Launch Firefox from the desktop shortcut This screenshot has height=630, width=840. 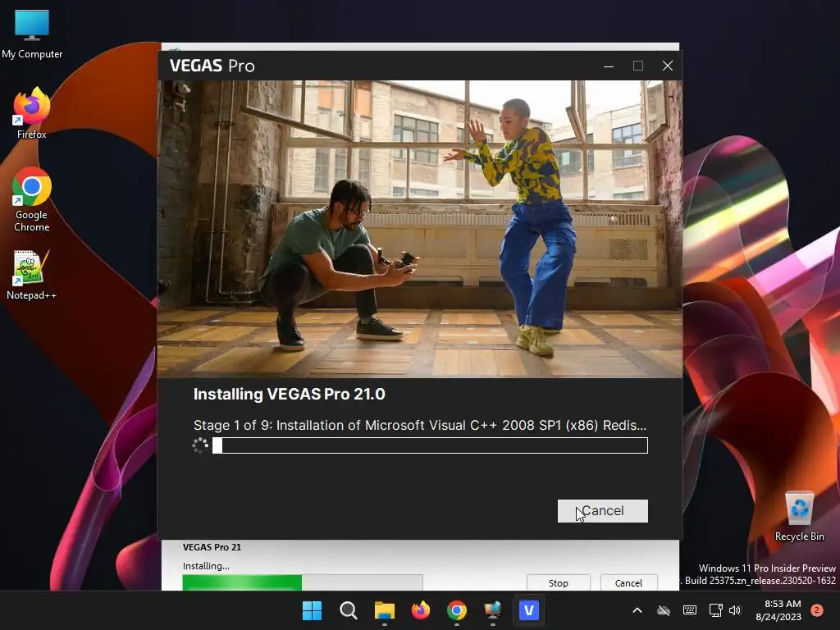click(32, 113)
